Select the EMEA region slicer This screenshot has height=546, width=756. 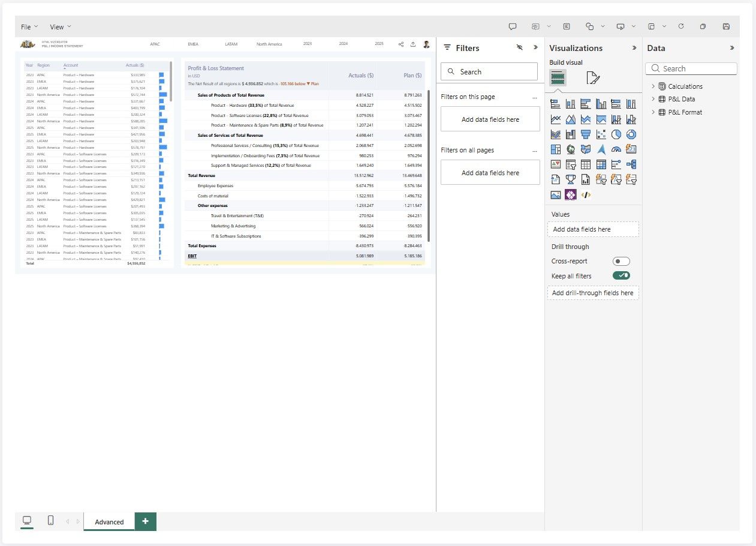(193, 44)
